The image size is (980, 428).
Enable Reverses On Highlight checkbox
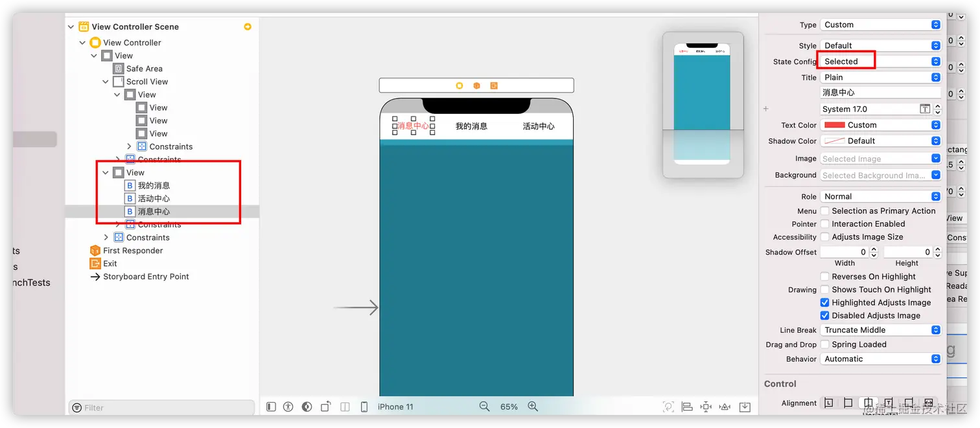(x=825, y=276)
